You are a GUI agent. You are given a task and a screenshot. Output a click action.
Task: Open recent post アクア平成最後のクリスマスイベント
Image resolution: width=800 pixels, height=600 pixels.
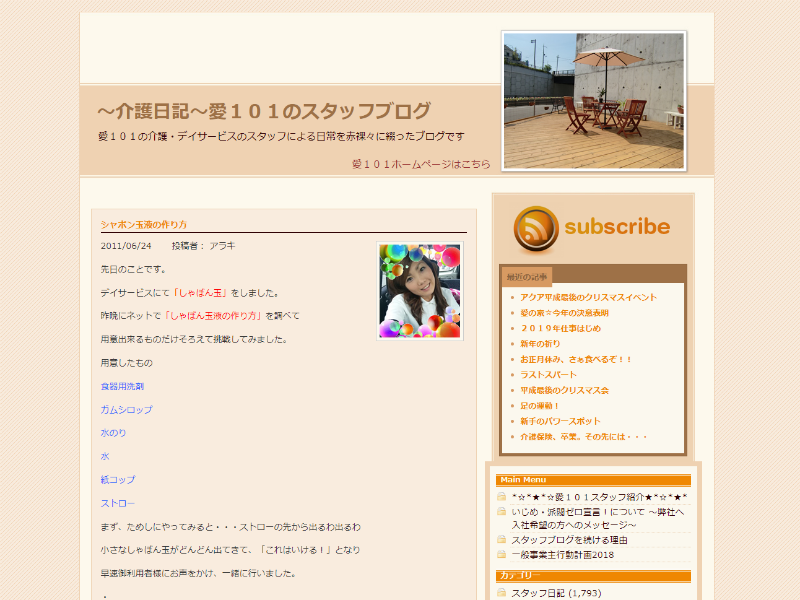[x=588, y=297]
